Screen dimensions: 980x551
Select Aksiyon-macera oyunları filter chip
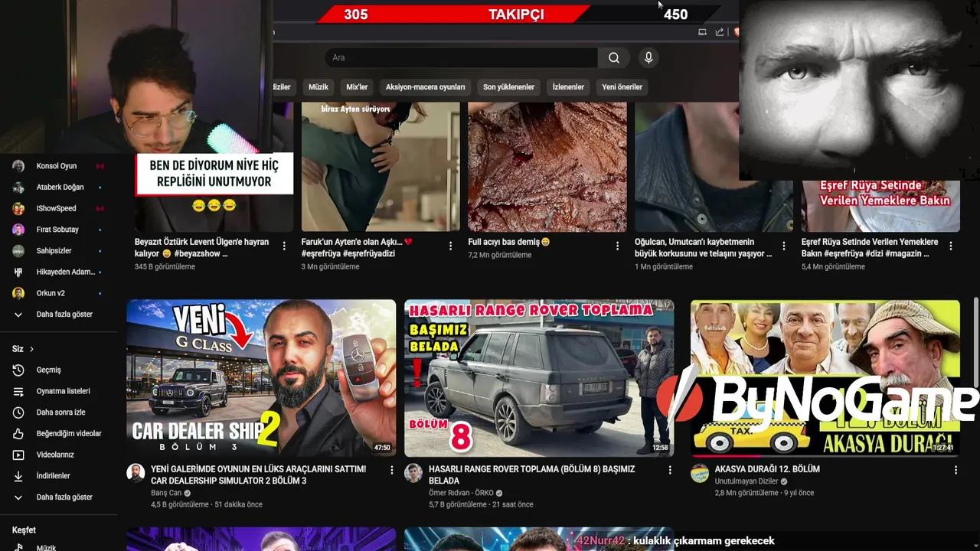pos(426,87)
